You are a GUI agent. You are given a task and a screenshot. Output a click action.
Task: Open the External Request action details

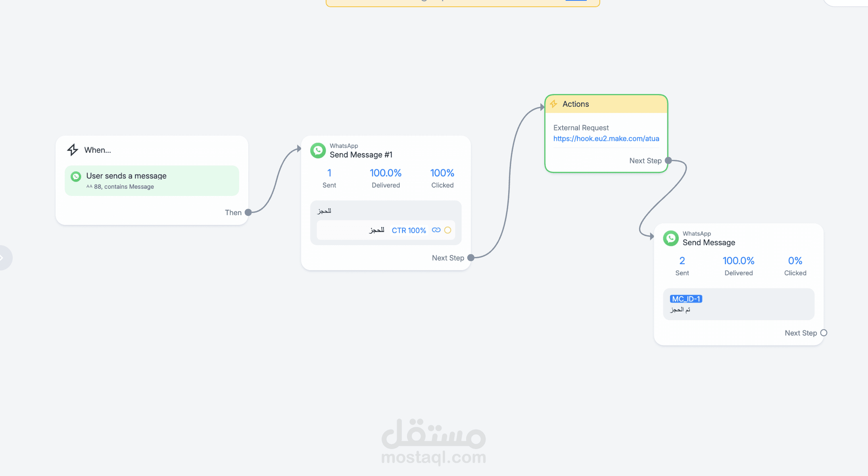581,128
